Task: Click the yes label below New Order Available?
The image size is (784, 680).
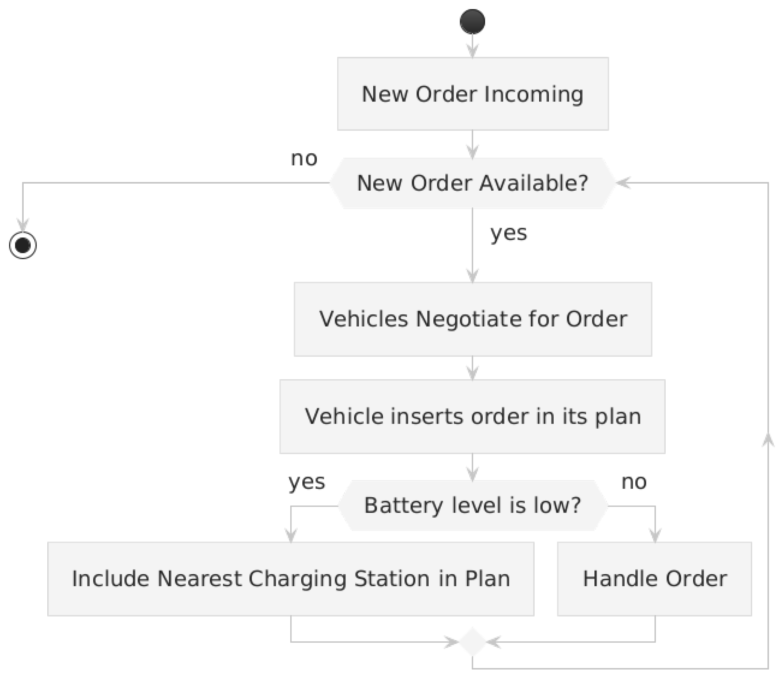Action: [508, 233]
